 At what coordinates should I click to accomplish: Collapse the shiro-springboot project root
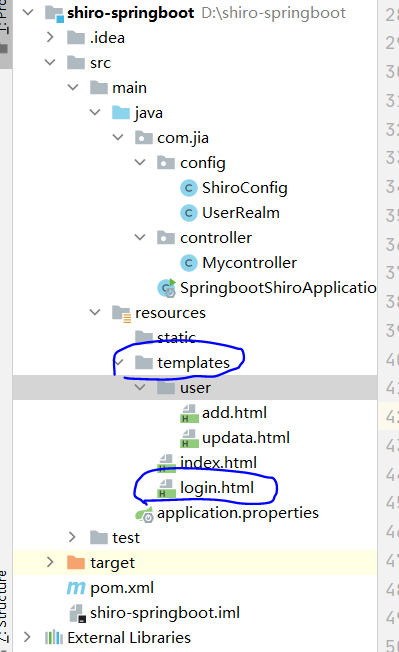(28, 12)
